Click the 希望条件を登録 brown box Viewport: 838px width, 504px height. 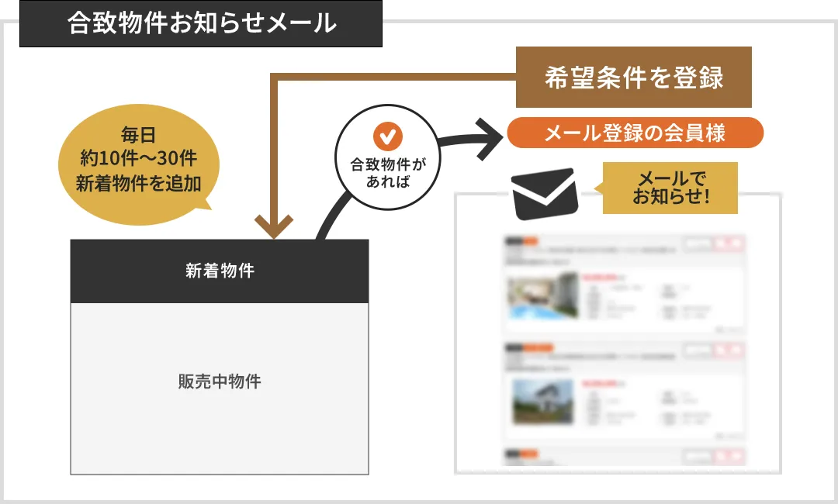[x=633, y=78]
